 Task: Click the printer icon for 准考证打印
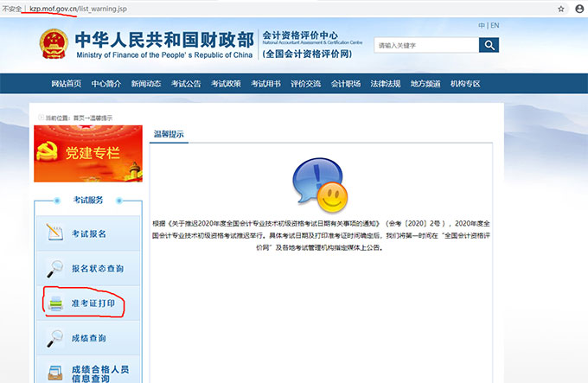[x=54, y=303]
